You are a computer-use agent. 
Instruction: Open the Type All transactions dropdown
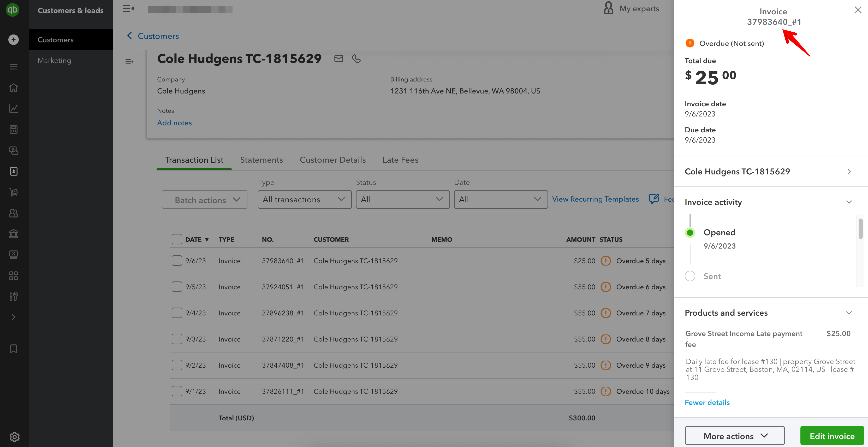(x=304, y=199)
